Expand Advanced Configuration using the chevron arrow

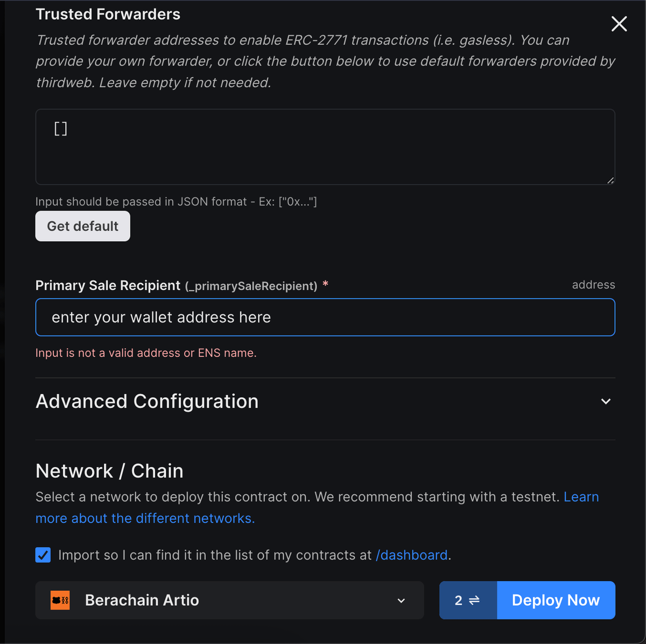point(606,402)
